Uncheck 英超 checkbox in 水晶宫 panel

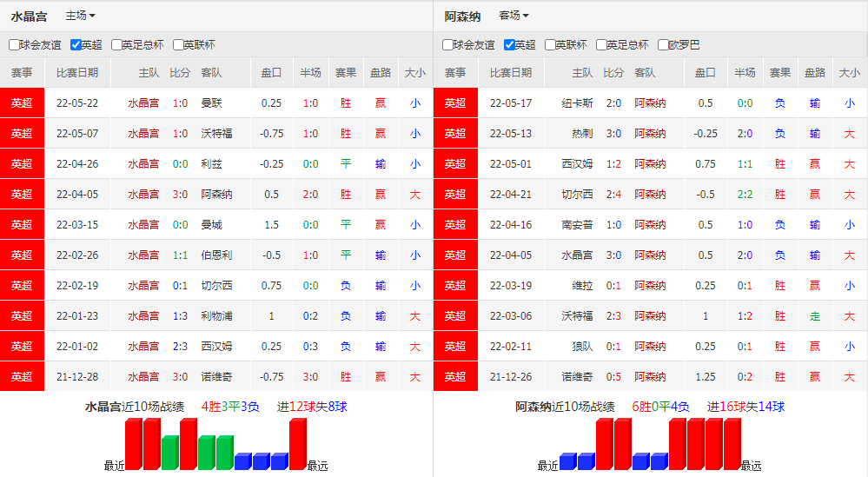[76, 45]
